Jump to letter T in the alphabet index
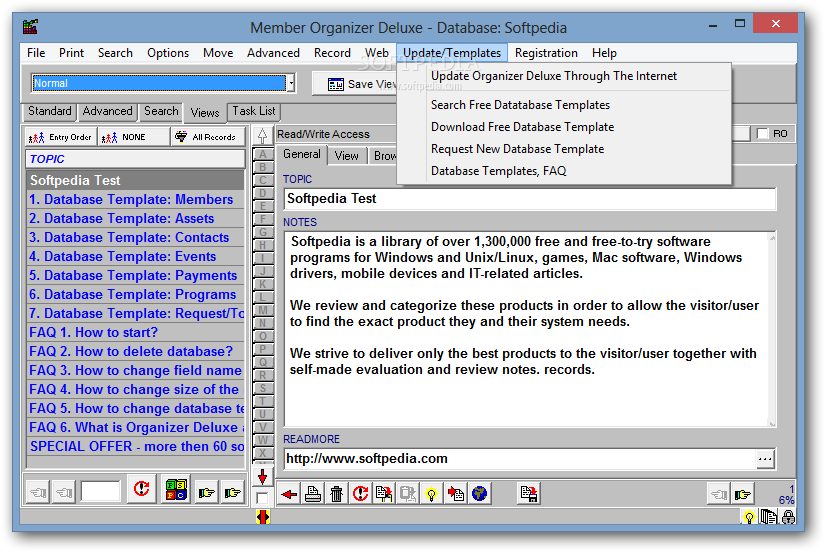This screenshot has width=825, height=552. point(263,401)
